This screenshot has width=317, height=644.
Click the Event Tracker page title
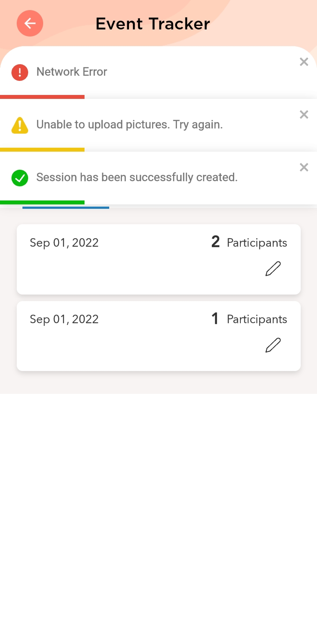pos(153,24)
